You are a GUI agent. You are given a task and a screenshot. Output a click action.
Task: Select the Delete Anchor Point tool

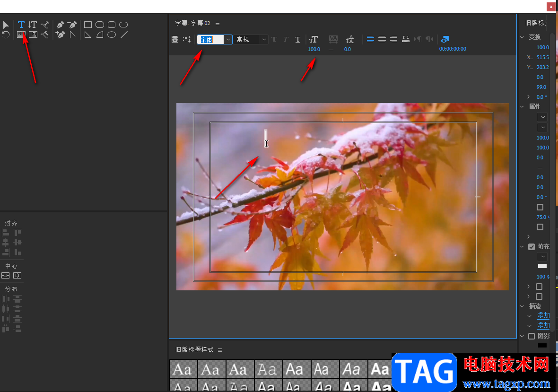coord(72,25)
